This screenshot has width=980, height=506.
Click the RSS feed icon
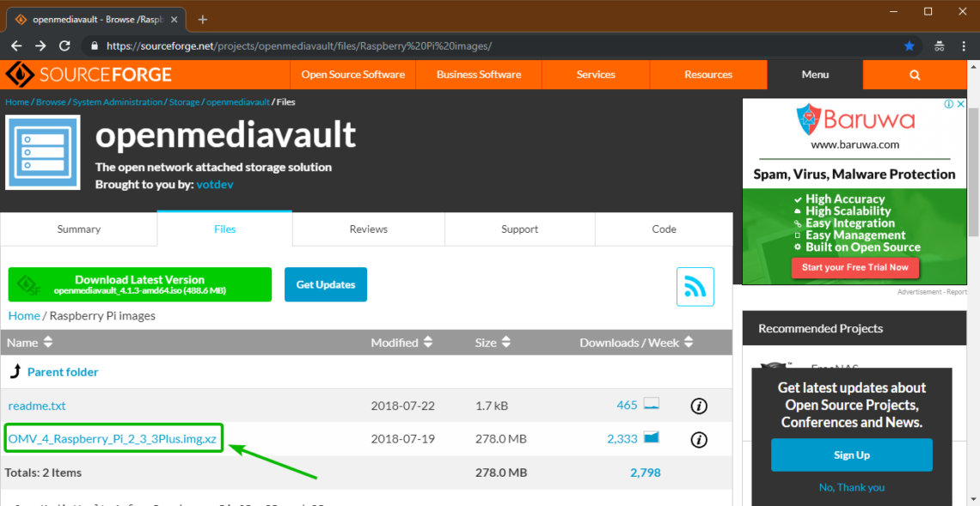[x=695, y=286]
